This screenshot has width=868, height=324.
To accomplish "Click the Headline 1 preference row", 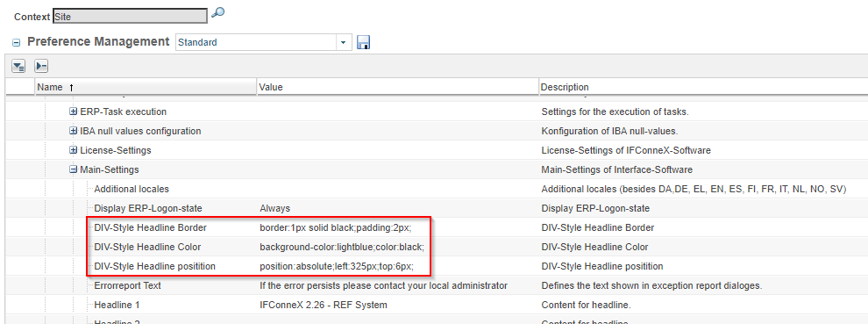I will pos(434,305).
